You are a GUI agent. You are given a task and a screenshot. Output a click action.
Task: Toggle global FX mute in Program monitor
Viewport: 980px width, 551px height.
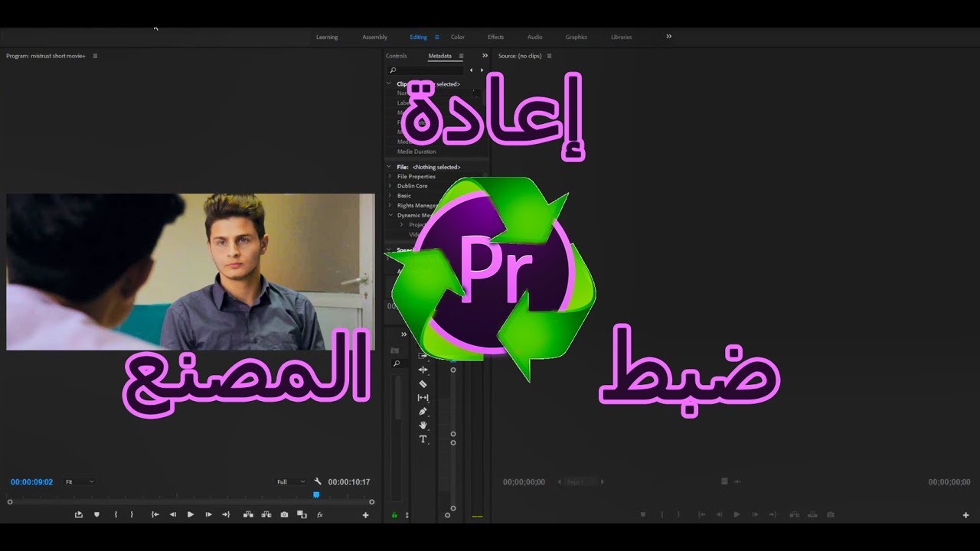coord(320,515)
